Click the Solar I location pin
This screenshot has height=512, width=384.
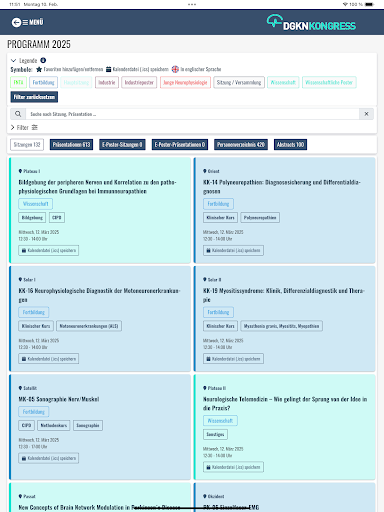(x=20, y=279)
